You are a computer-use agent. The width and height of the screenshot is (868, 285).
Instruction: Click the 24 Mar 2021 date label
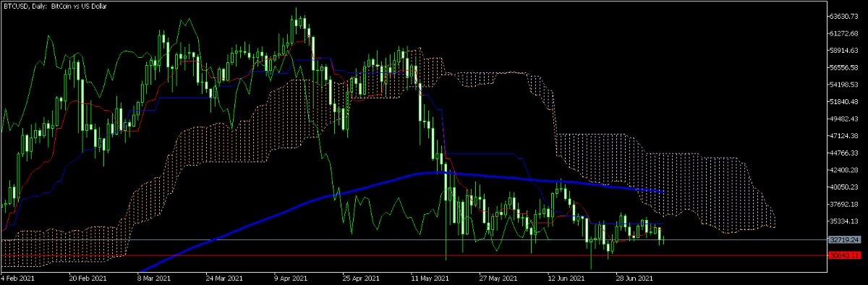(x=222, y=278)
